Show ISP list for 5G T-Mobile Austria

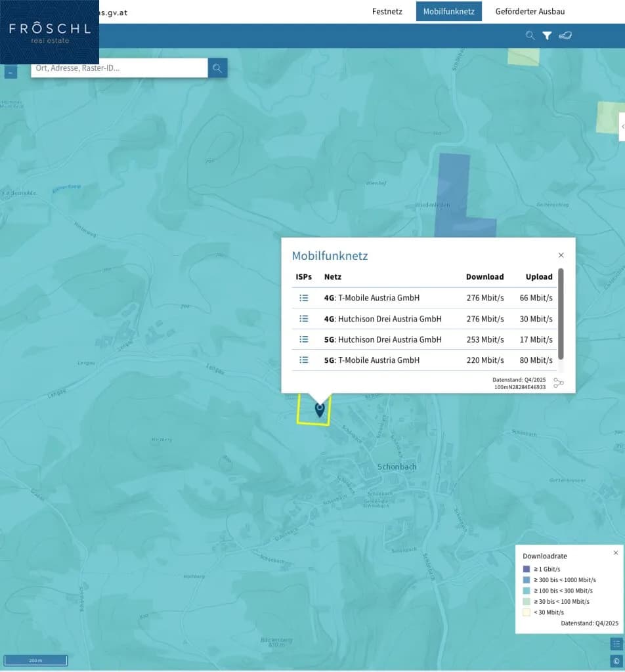(x=303, y=360)
